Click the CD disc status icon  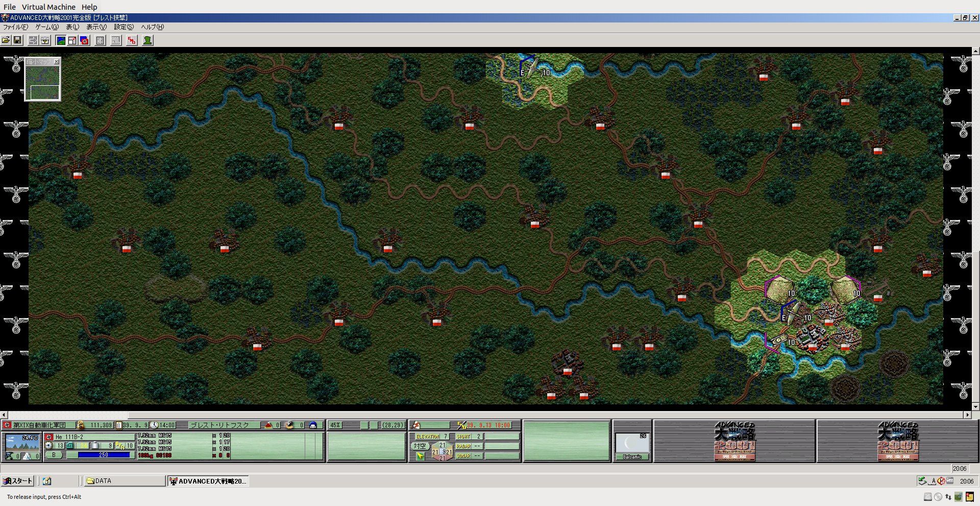pos(938,497)
